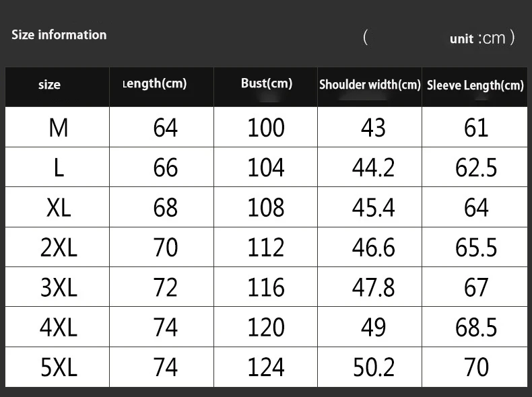532x397 pixels.
Task: Select the 'Shoulder width(cm)' header
Action: [370, 85]
